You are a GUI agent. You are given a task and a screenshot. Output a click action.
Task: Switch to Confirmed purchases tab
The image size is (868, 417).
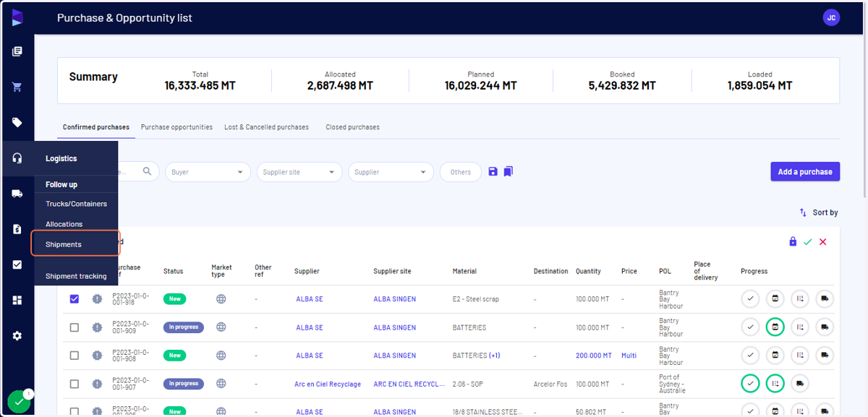click(x=96, y=127)
